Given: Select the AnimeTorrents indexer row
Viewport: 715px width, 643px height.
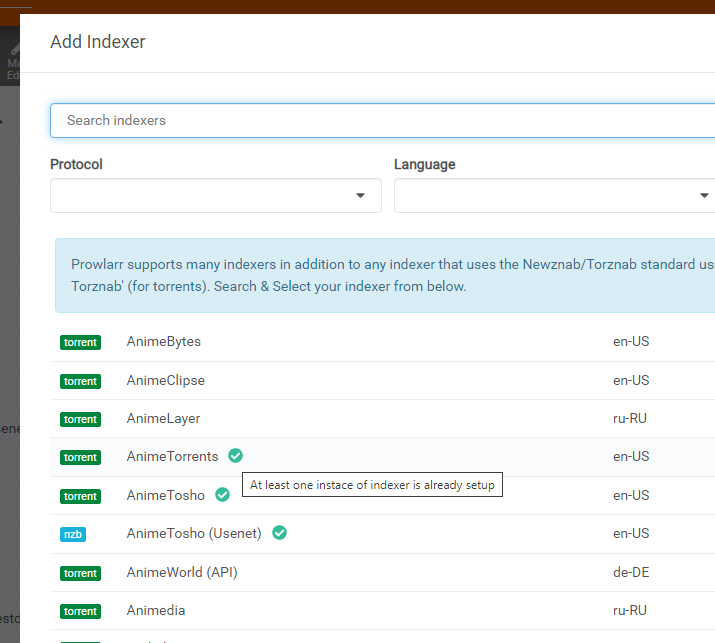Looking at the screenshot, I should tap(383, 457).
